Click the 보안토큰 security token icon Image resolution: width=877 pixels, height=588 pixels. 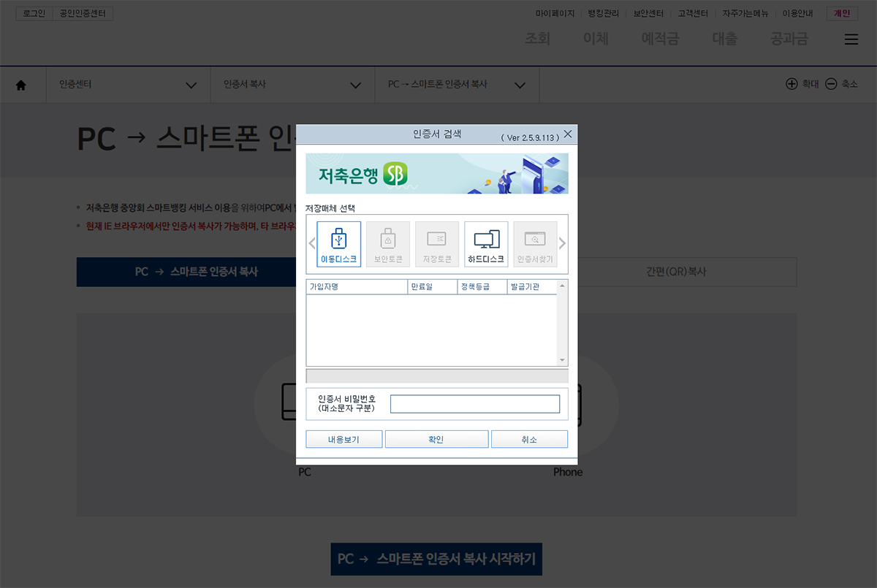(x=387, y=243)
